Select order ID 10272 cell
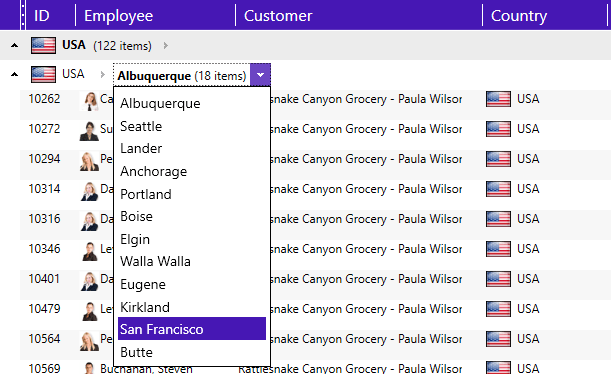This screenshot has width=611, height=374. pos(44,129)
